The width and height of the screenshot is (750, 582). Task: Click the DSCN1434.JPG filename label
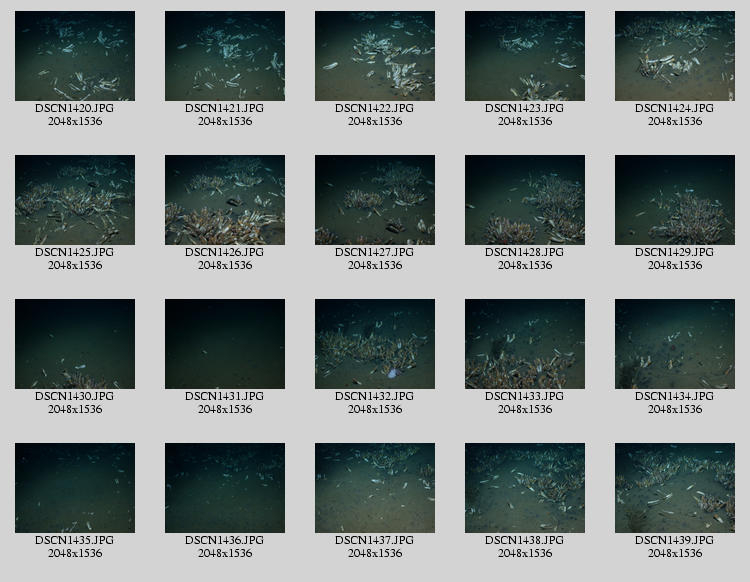674,396
